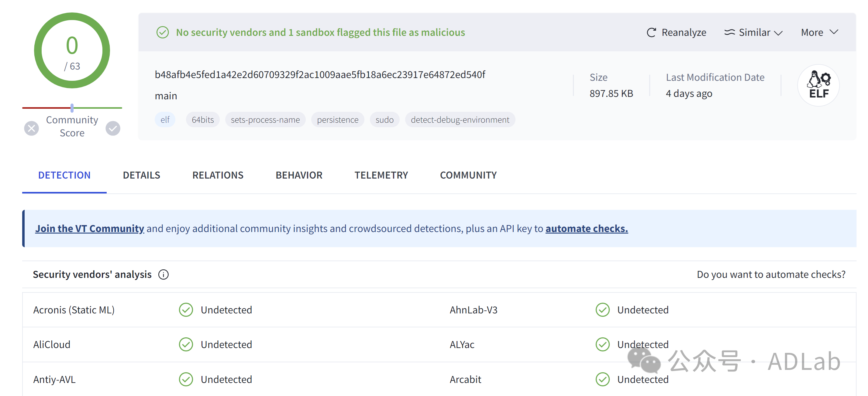Image resolution: width=868 pixels, height=396 pixels.
Task: Select the sets-process-name tag chip
Action: (x=265, y=120)
